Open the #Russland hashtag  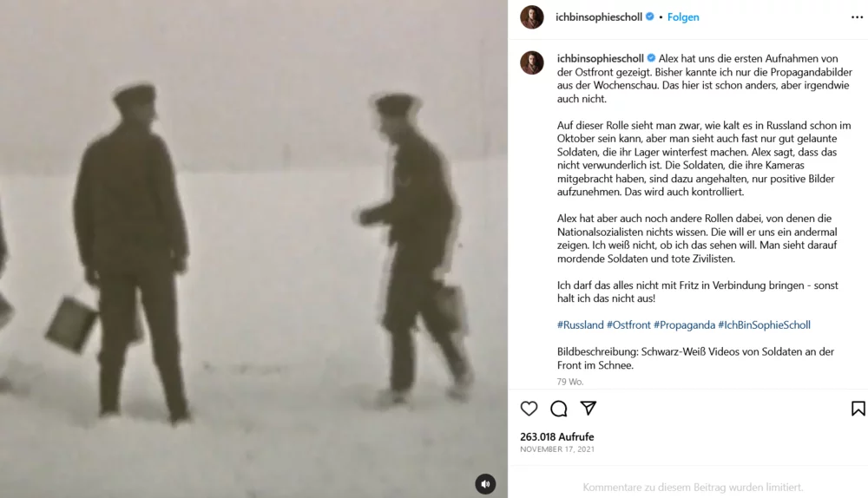tap(580, 324)
